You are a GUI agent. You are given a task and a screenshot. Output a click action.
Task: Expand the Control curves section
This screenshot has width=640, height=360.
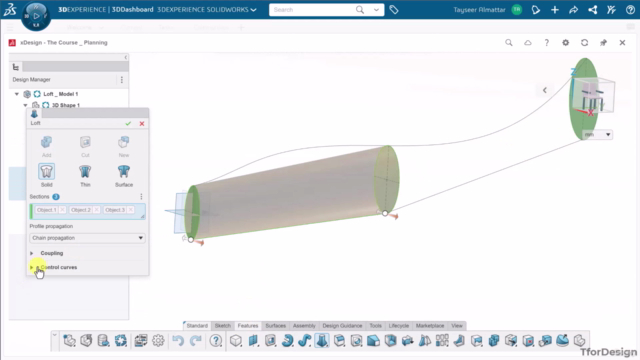(31, 267)
